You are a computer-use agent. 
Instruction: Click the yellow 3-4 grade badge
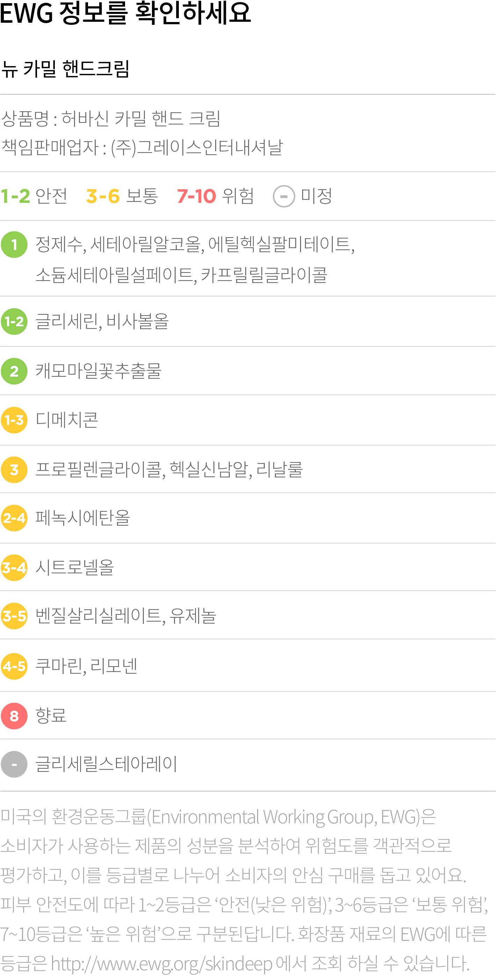(x=14, y=567)
